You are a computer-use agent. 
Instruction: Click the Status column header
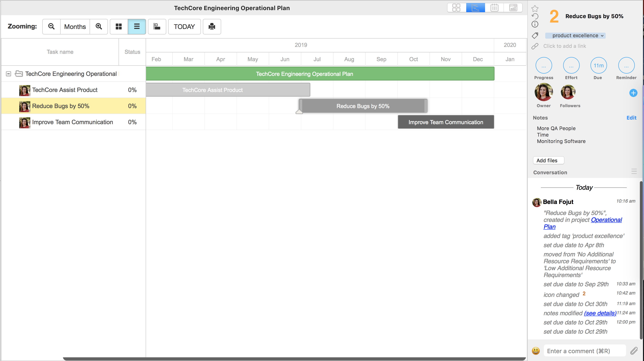point(132,52)
